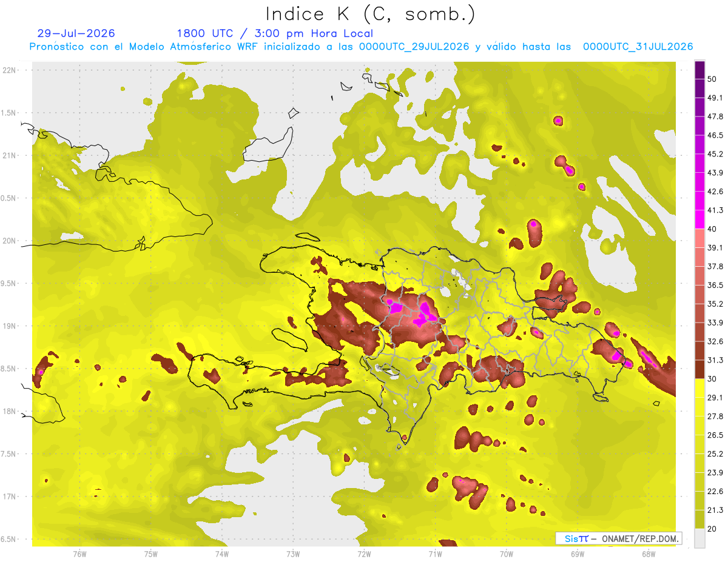Pick the dark brown swatch between 30 and 31.3
Image resolution: width=728 pixels, height=562 pixels.
point(699,369)
